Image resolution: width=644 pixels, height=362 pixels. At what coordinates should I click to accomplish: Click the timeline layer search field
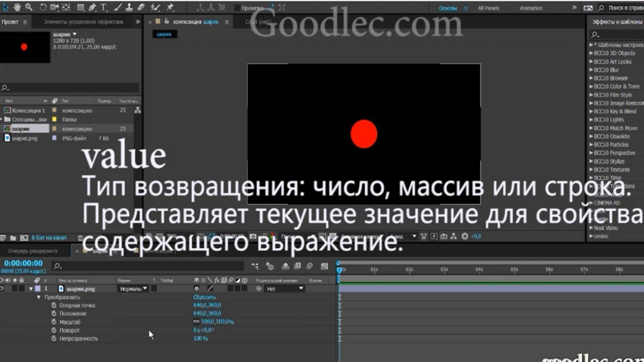pyautogui.click(x=148, y=266)
